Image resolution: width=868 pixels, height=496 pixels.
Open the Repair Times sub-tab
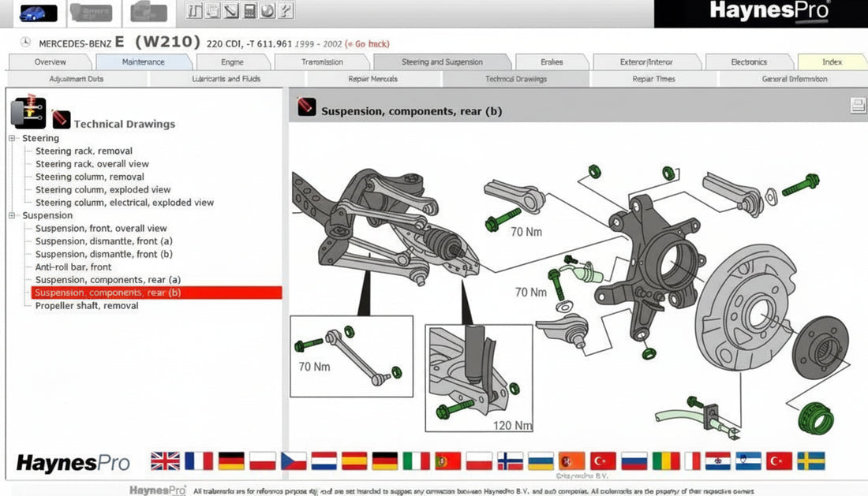tap(653, 79)
